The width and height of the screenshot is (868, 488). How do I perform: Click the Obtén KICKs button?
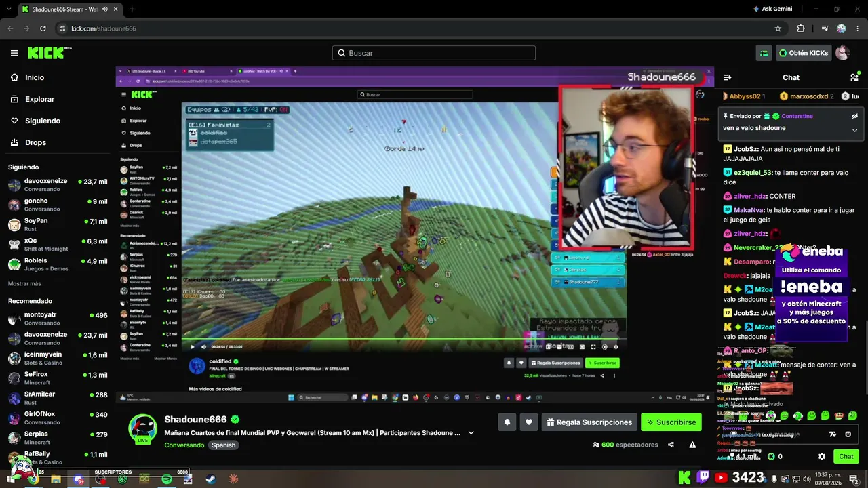tap(804, 53)
